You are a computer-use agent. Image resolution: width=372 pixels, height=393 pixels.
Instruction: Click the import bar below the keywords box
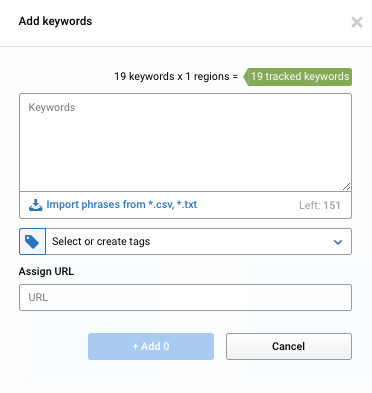(185, 205)
